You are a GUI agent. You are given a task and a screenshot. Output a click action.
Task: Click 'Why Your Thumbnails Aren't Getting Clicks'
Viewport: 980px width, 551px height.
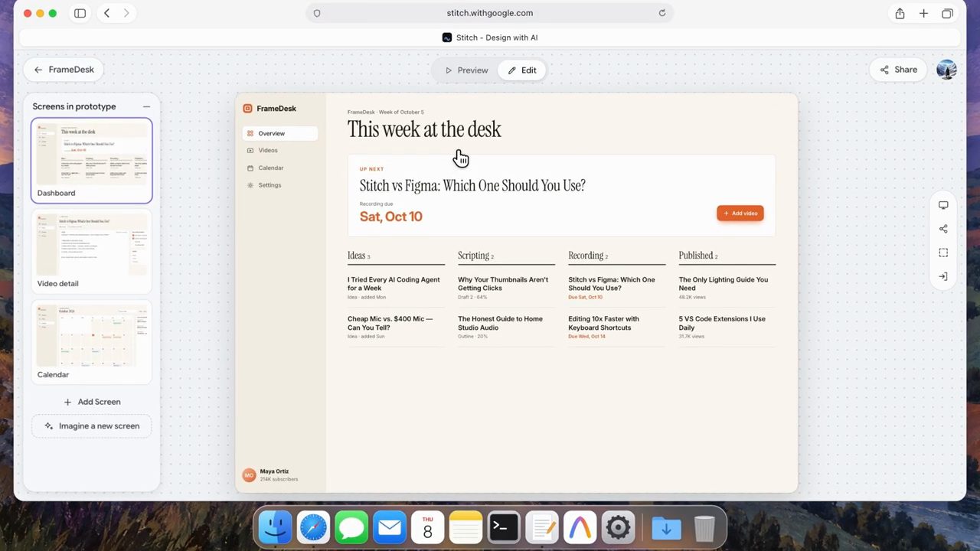pos(503,284)
